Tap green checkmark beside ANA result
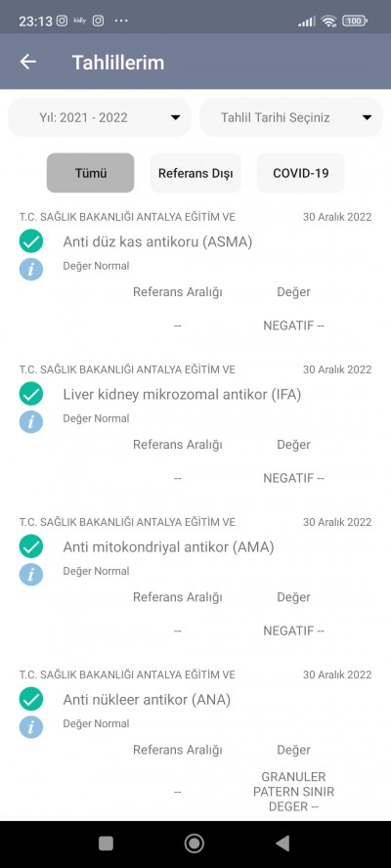 pos(31,699)
